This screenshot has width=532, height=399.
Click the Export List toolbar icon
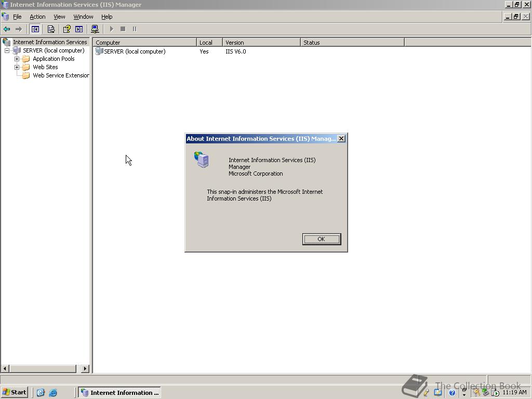point(51,29)
